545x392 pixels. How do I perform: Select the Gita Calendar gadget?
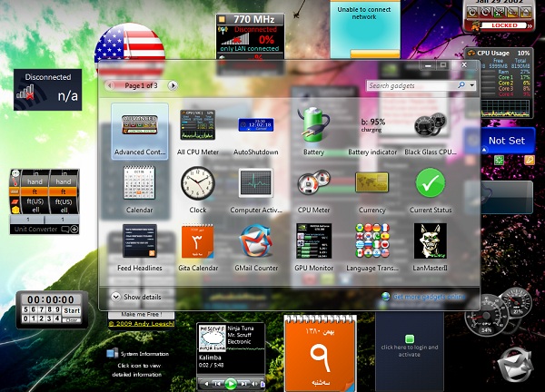[197, 241]
